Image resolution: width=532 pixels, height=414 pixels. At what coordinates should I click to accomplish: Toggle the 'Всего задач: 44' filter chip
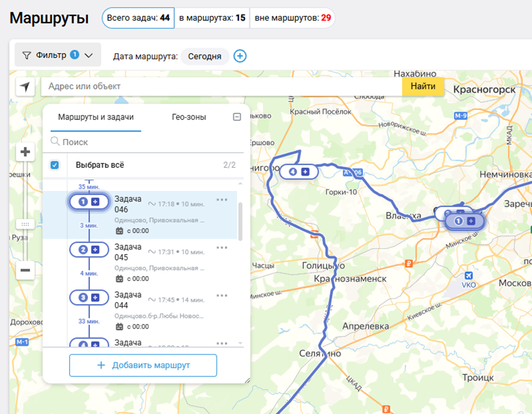coord(138,18)
